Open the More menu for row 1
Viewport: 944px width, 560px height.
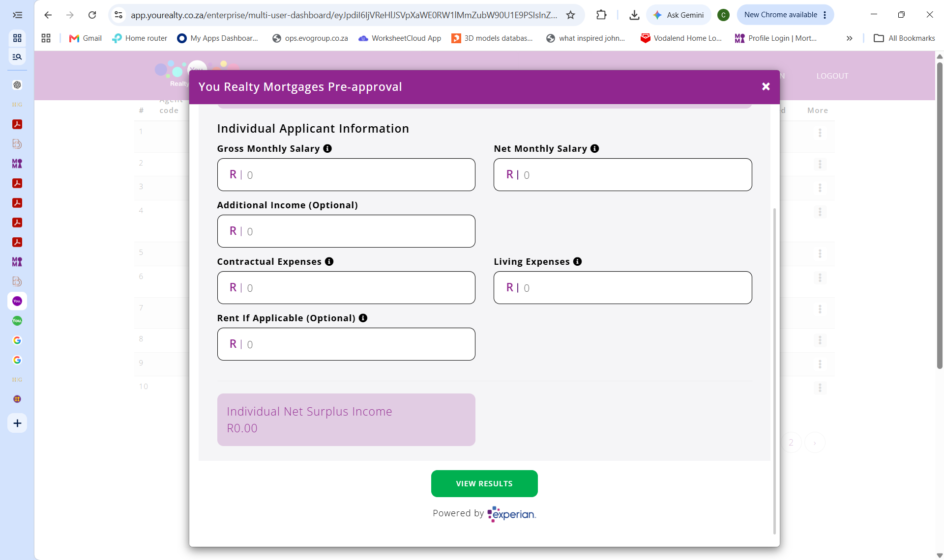coord(820,133)
